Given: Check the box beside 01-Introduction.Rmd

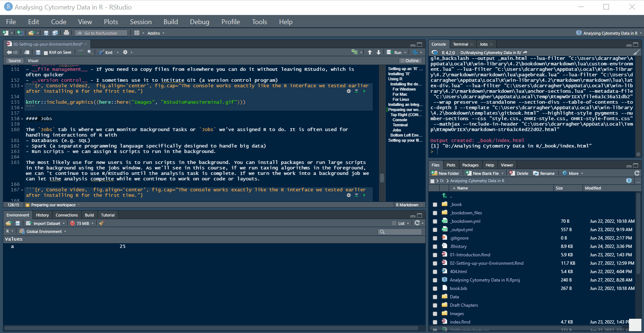Looking at the screenshot, I should click(435, 255).
